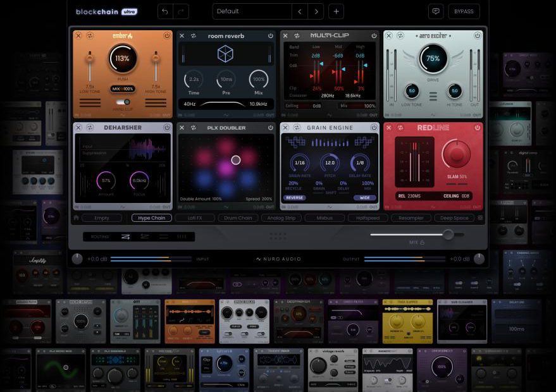Screen dimensions: 556x392
Task: Toggle power on Aero Exciter module
Action: [x=477, y=36]
